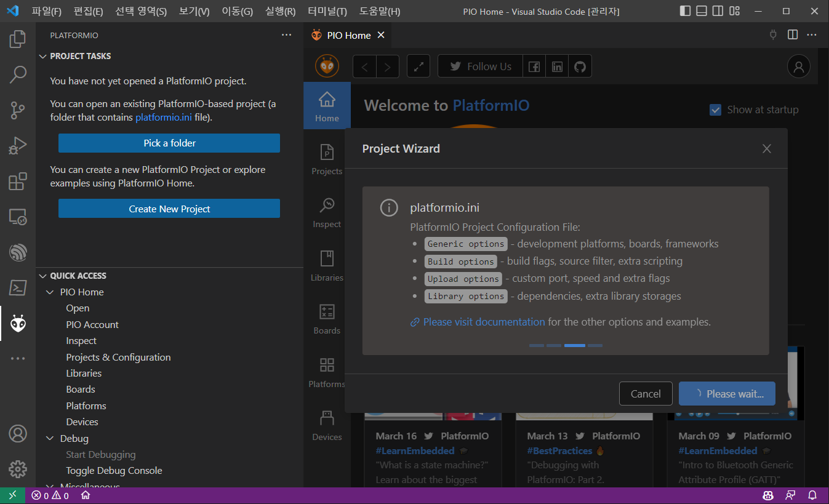Viewport: 829px width, 504px height.
Task: Select third carousel indicator in wizard
Action: [575, 346]
